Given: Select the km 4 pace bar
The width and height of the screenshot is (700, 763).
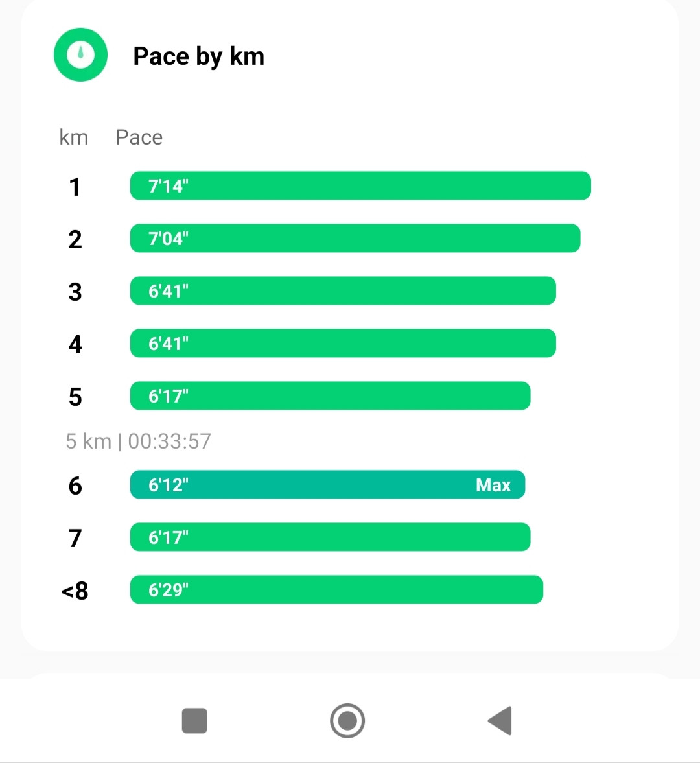Looking at the screenshot, I should coord(343,343).
